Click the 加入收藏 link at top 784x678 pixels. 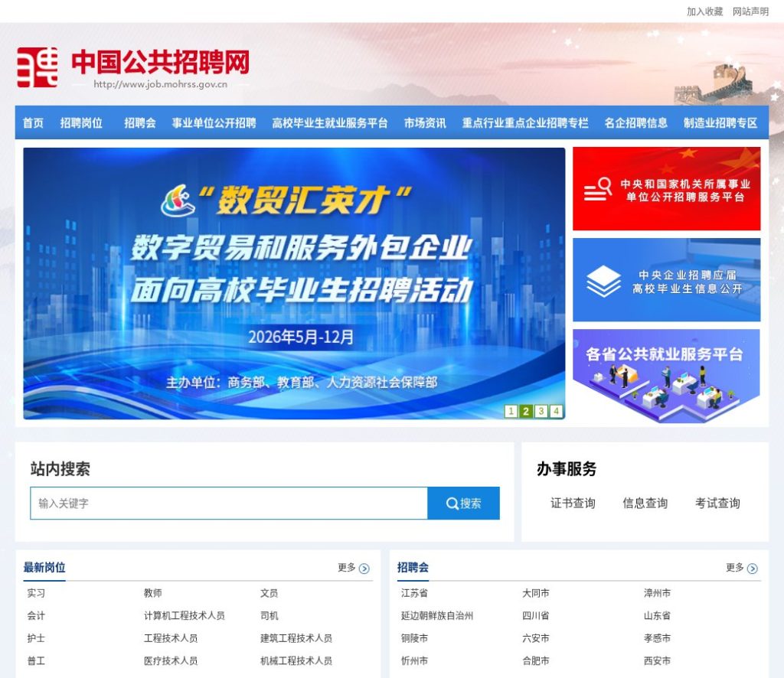(704, 11)
